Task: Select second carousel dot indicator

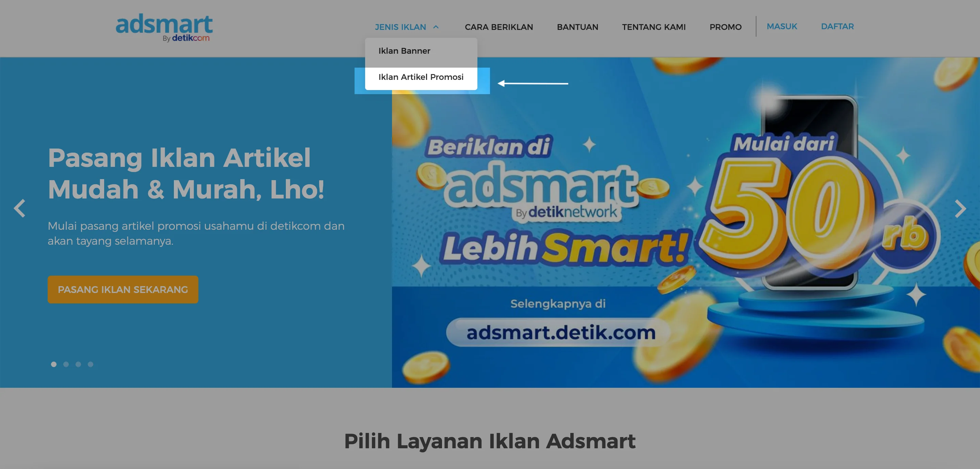Action: [x=66, y=364]
